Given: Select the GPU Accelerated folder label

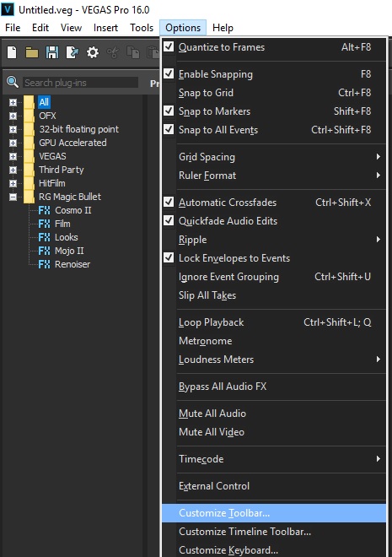Looking at the screenshot, I should (72, 143).
